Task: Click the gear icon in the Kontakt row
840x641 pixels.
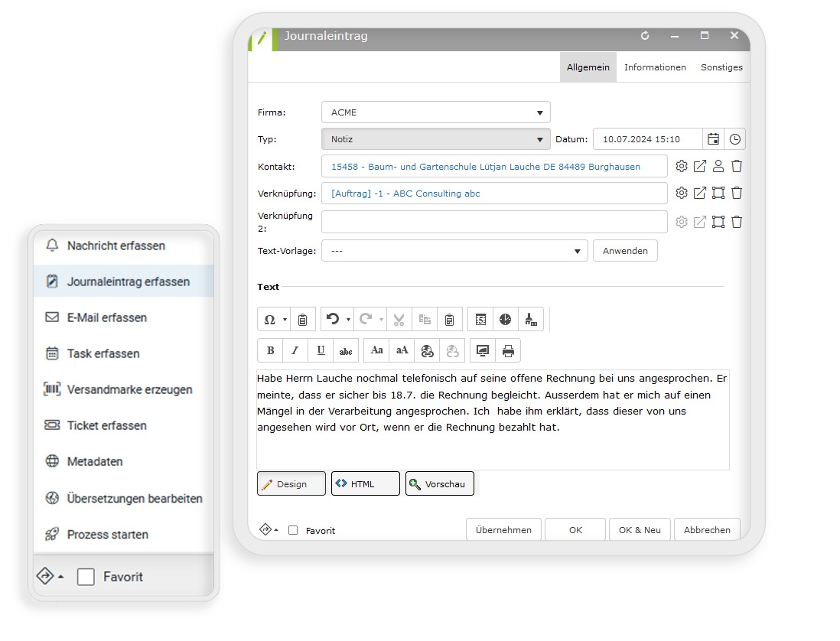Action: pos(682,166)
